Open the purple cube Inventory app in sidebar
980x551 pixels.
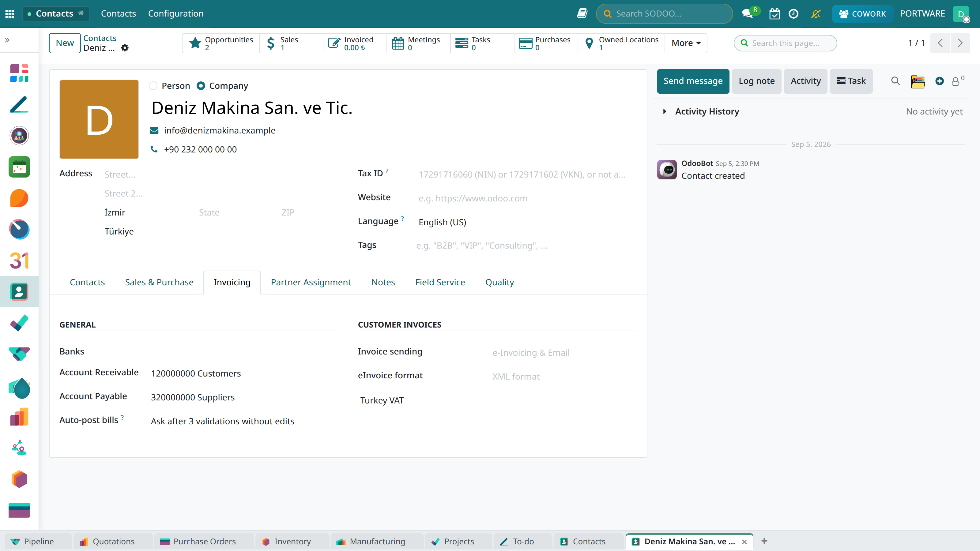pyautogui.click(x=19, y=479)
